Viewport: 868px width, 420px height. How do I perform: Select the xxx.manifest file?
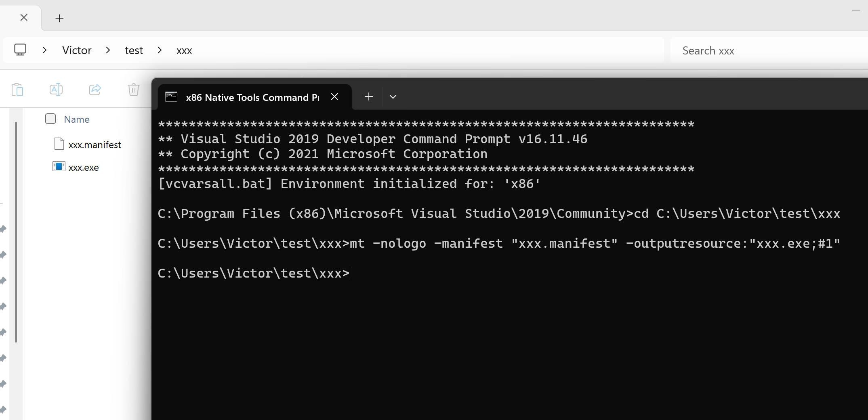[x=95, y=145]
